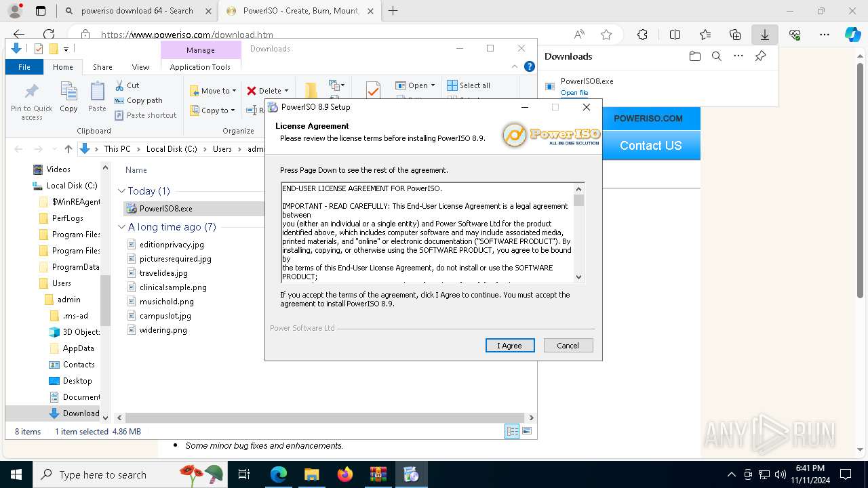This screenshot has height=488, width=868.
Task: Collapse the Today group
Action: pos(122,191)
